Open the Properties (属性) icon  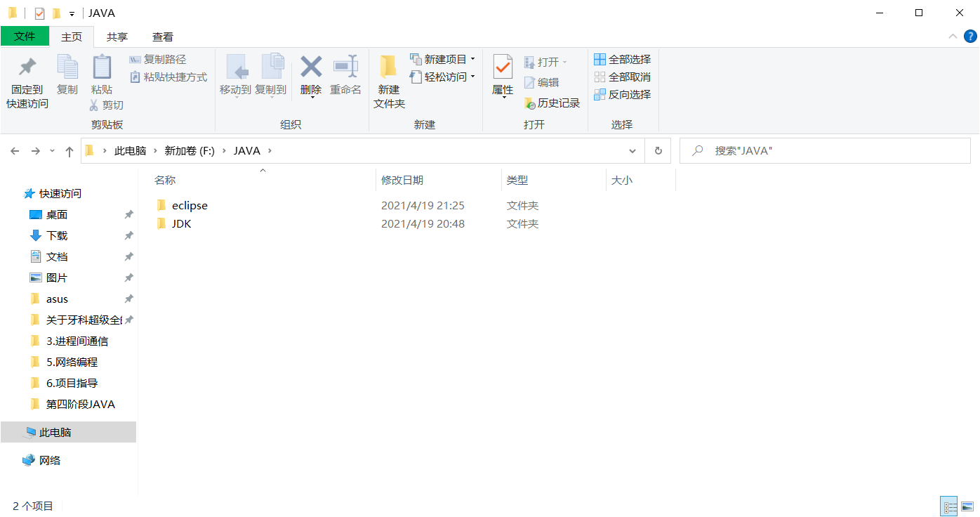coord(503,72)
